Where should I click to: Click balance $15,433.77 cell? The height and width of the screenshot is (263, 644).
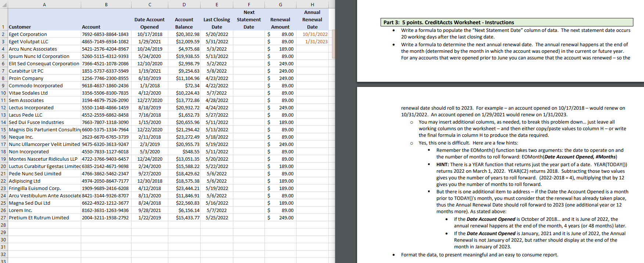[x=184, y=218]
